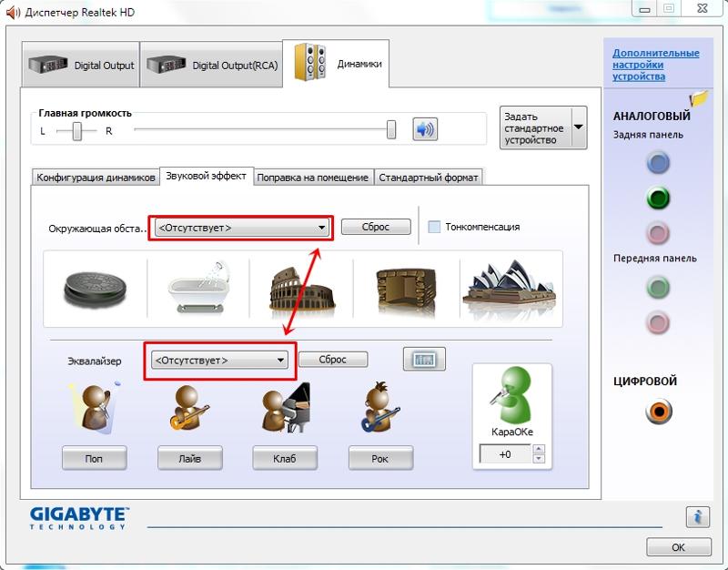
Task: Click Задать стандартное устройство button
Action: click(536, 127)
